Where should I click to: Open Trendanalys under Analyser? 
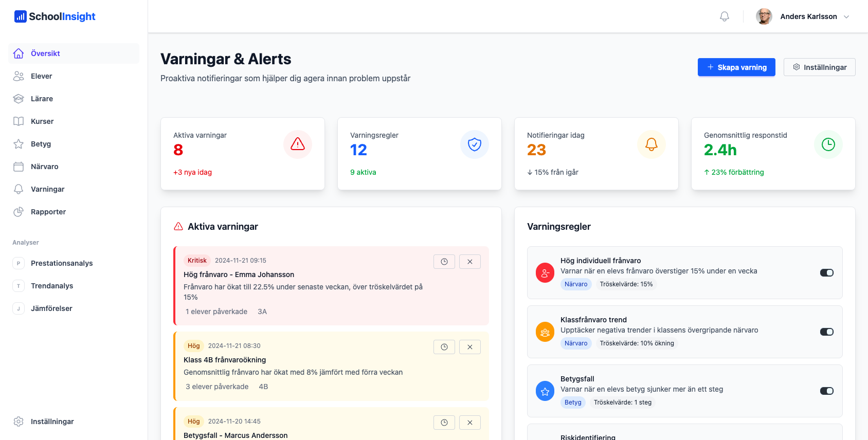pyautogui.click(x=52, y=286)
